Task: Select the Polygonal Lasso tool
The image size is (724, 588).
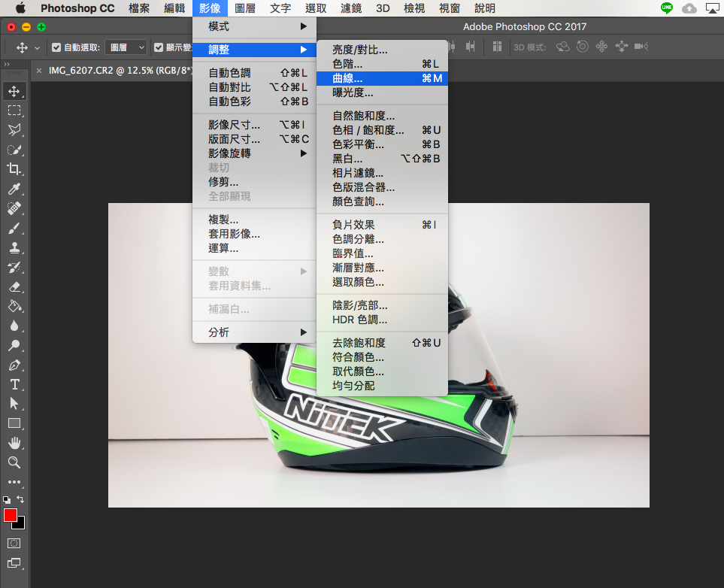Action: pos(14,130)
